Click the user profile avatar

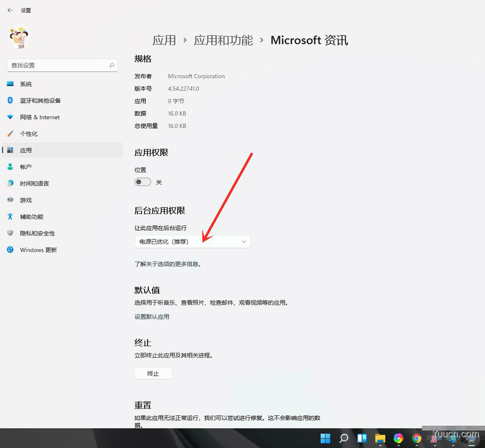click(x=19, y=37)
